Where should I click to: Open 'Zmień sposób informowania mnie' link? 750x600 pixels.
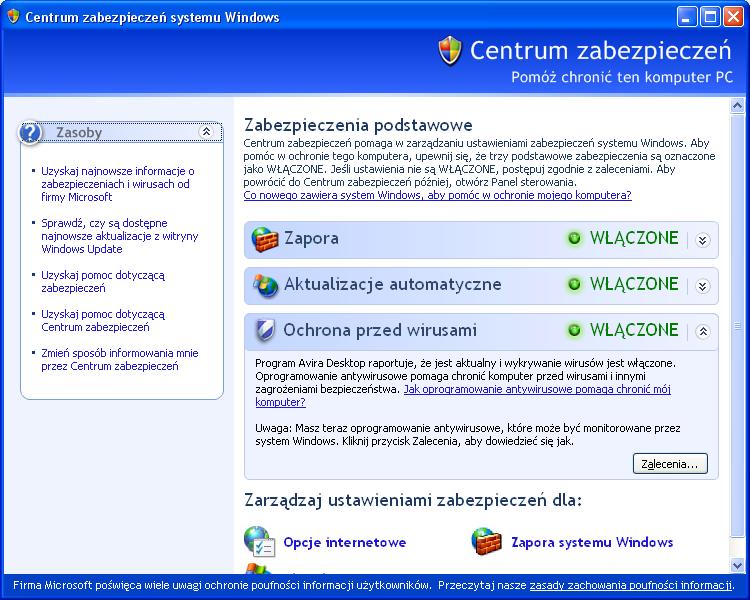[120, 360]
